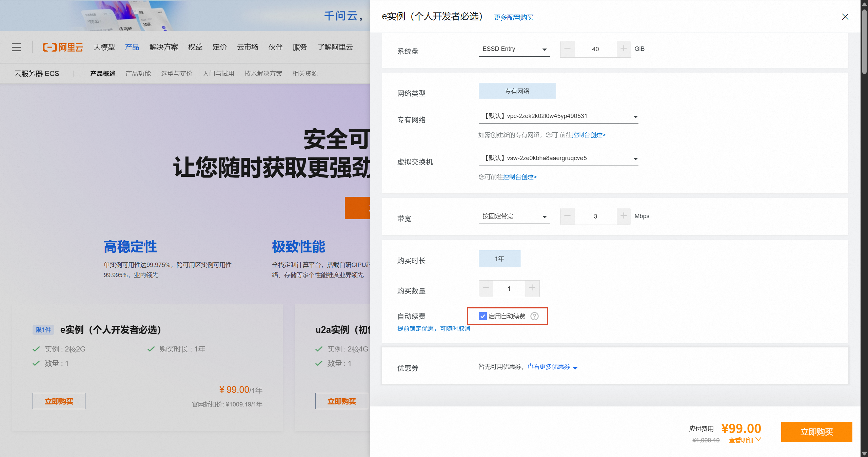Expand 查看更多优惠券 coupon list
Screen dimensions: 868x457
tap(552, 367)
